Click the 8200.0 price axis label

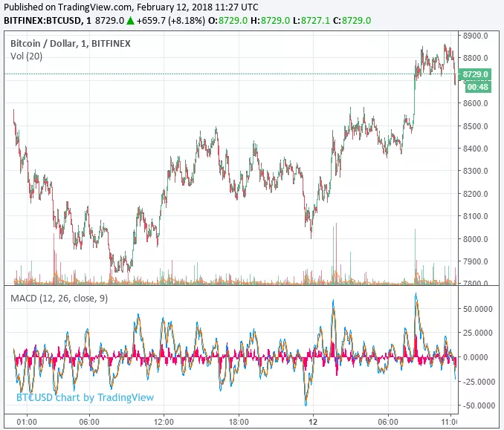(475, 194)
